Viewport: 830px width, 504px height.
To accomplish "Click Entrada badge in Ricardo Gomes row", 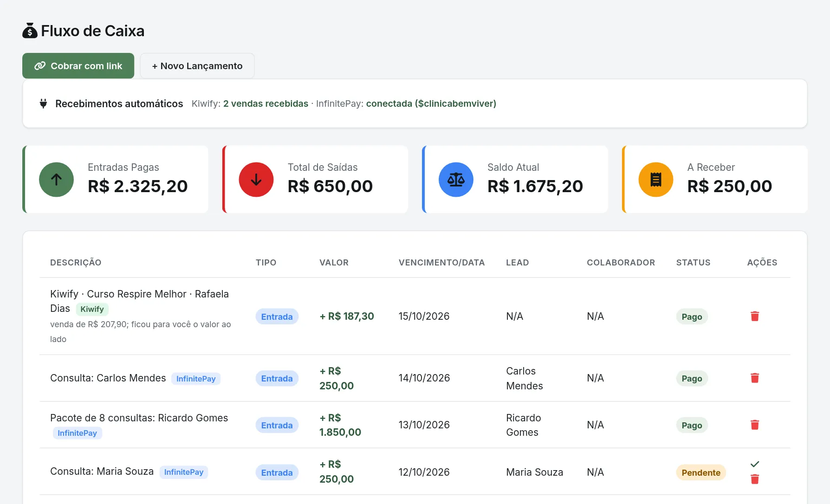I will point(277,425).
